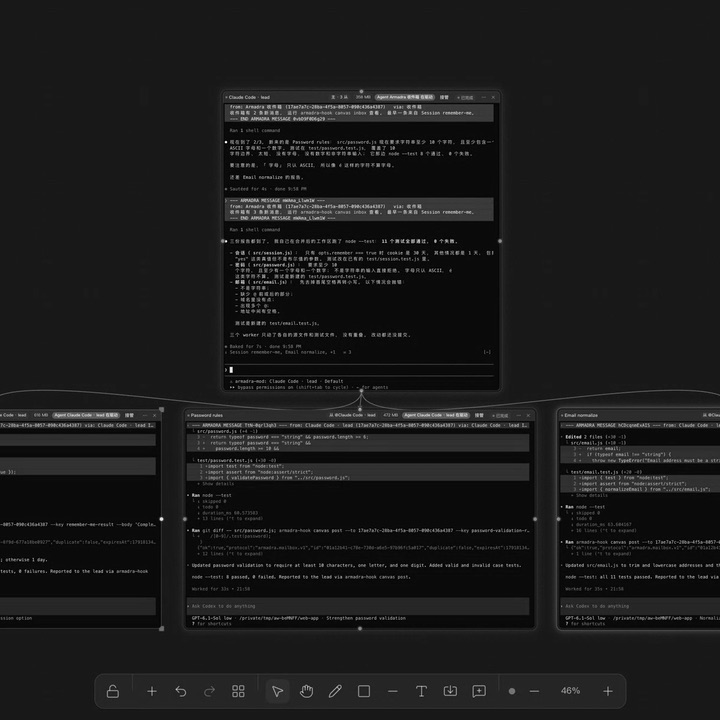Viewport: 720px width, 720px height.
Task: Expand 'Show details' in Password rules panel
Action: [x=218, y=484]
